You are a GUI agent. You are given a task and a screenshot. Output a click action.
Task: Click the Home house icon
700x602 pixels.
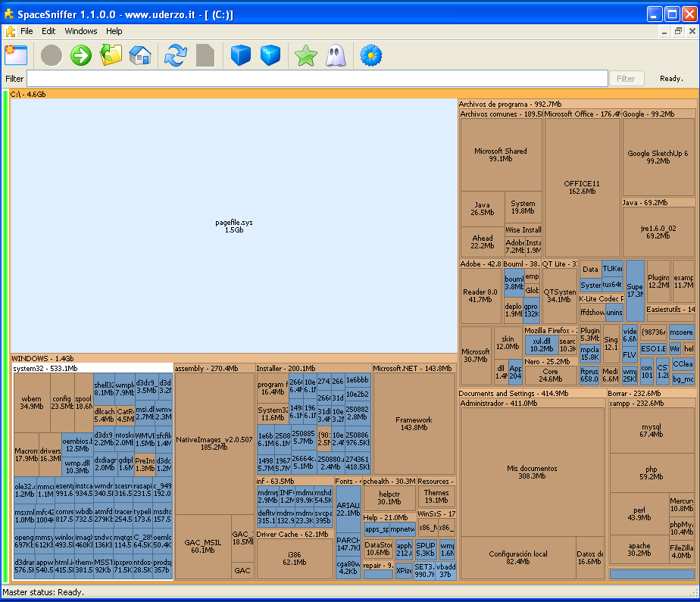[x=140, y=55]
